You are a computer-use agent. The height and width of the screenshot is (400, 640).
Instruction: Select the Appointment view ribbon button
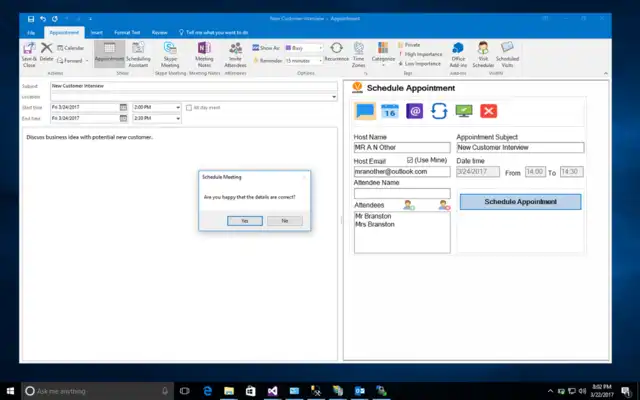point(109,54)
